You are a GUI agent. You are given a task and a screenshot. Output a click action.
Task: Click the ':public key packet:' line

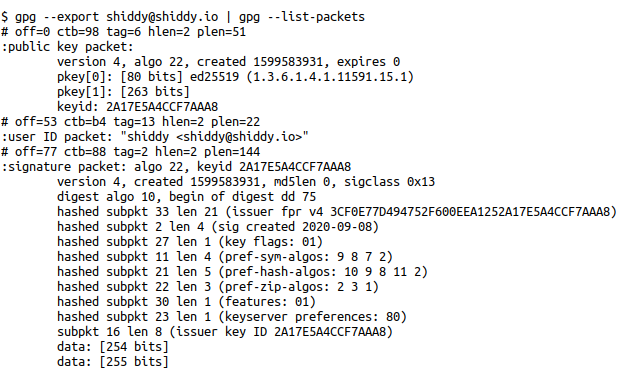pyautogui.click(x=67, y=47)
